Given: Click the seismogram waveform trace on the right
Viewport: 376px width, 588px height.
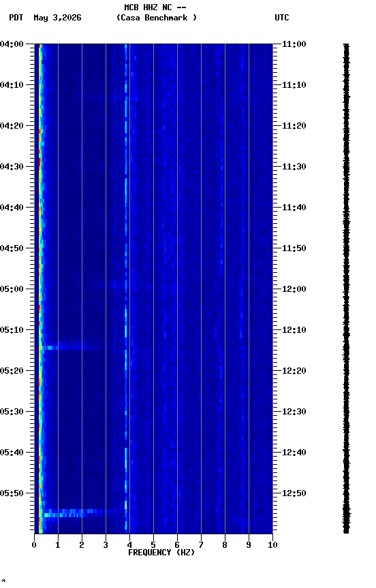Looking at the screenshot, I should [346, 289].
